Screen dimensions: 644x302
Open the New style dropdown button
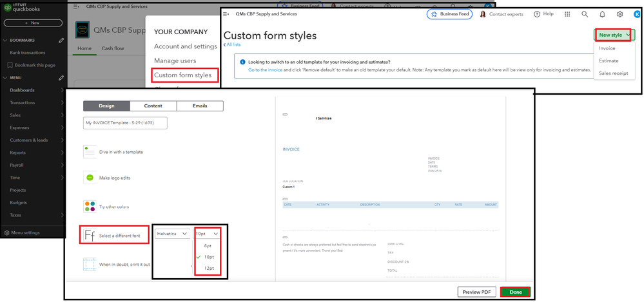pyautogui.click(x=614, y=35)
